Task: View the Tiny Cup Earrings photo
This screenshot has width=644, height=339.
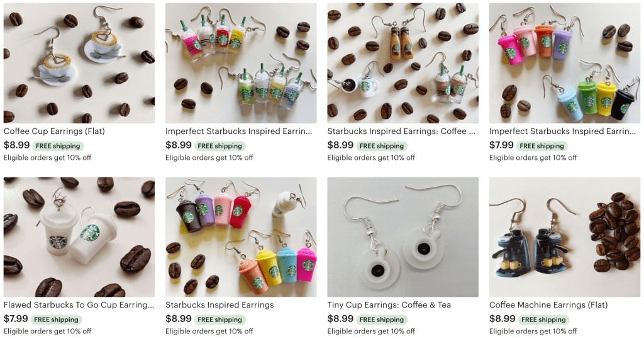Action: [403, 237]
